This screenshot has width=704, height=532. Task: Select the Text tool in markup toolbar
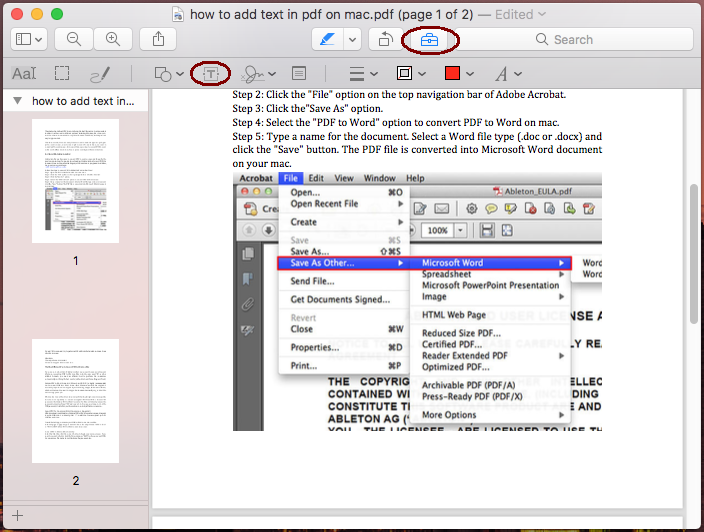[x=211, y=74]
